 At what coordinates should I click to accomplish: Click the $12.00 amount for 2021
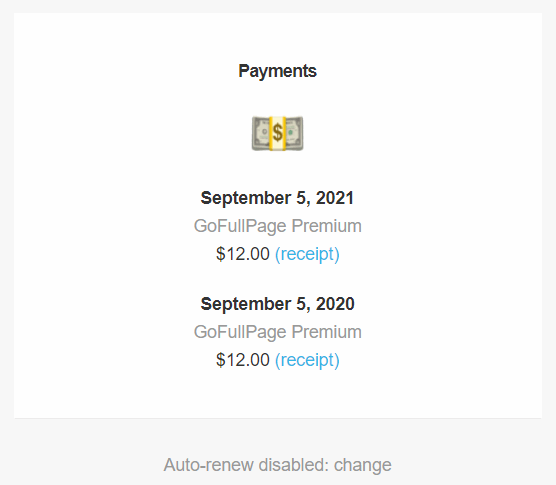[243, 254]
